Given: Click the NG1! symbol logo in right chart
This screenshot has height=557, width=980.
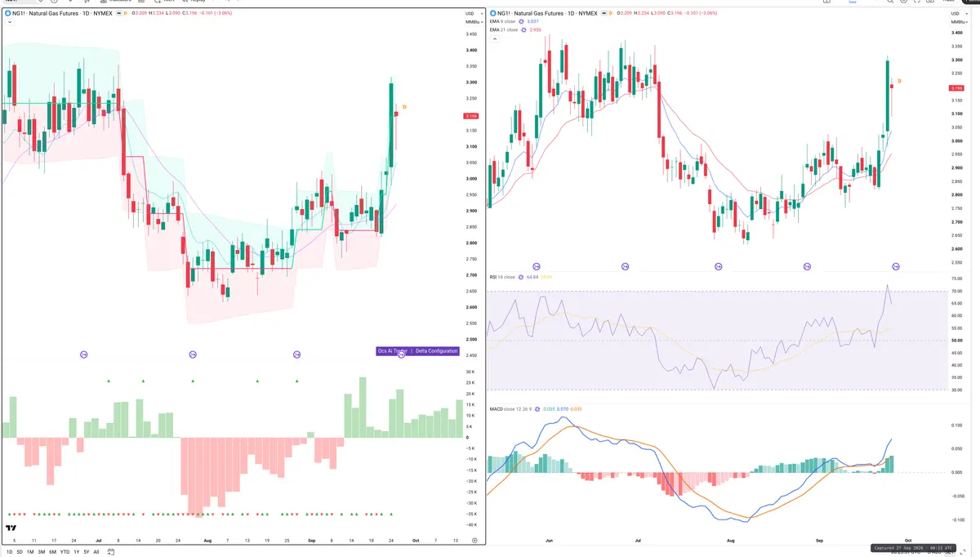Looking at the screenshot, I should (492, 12).
